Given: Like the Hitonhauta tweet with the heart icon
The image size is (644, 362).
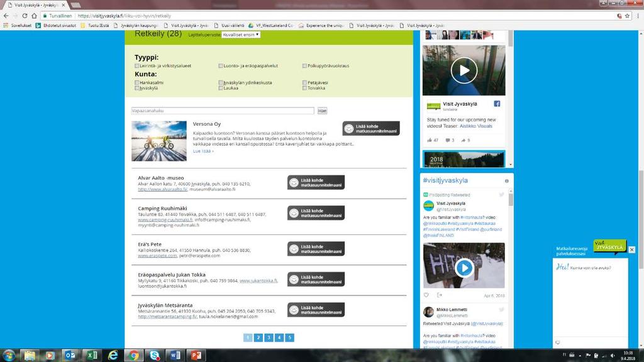Looking at the screenshot, I should coord(426,295).
